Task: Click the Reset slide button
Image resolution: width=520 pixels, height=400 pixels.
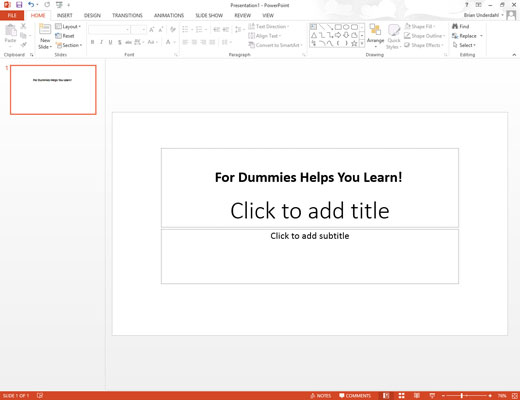Action: [65, 36]
